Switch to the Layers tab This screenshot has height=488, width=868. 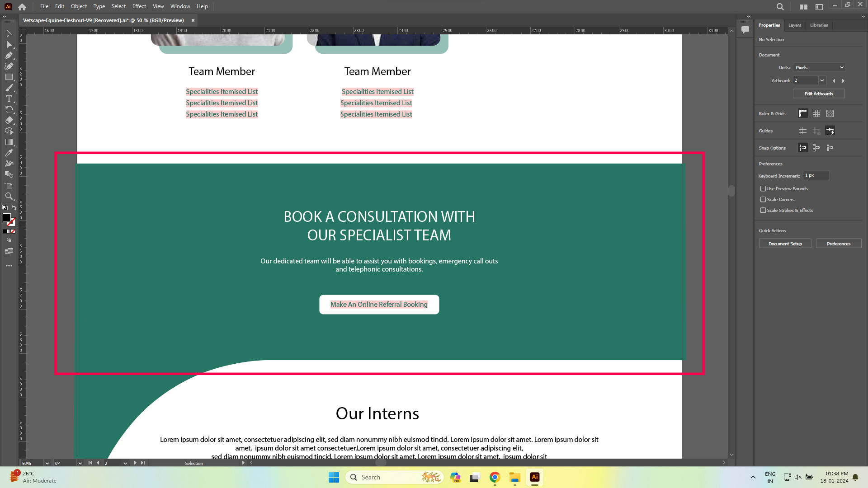pyautogui.click(x=794, y=25)
